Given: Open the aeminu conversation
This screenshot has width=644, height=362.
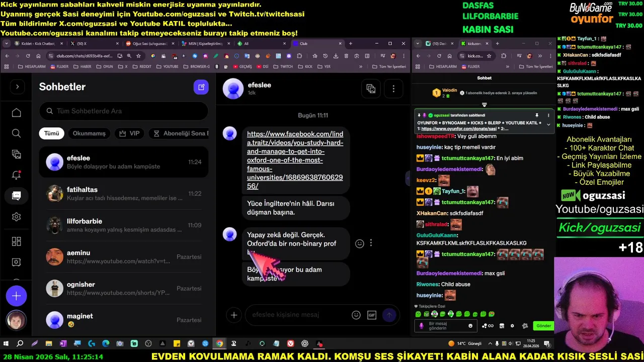Looking at the screenshot, I should [124, 257].
